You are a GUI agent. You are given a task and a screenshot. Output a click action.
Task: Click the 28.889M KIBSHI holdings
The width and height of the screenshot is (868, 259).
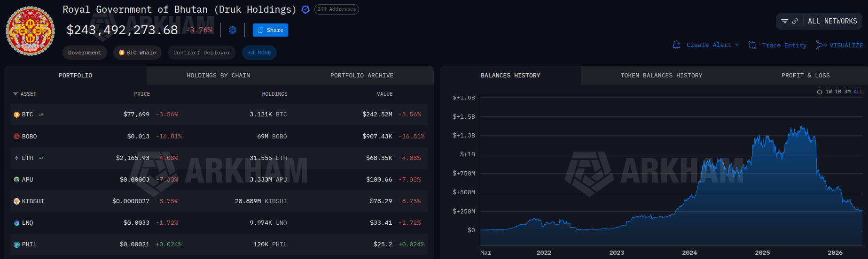tap(261, 201)
